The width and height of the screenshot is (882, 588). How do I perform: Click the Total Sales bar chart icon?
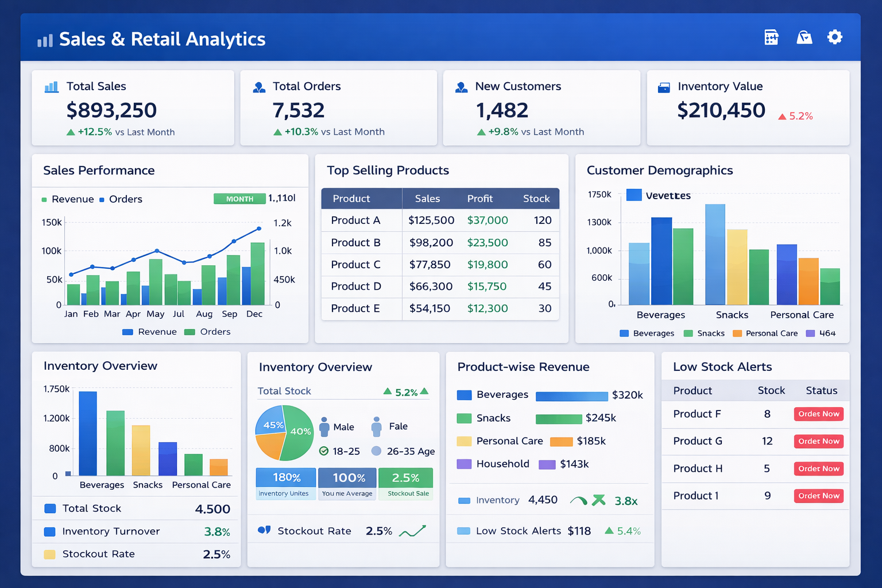pyautogui.click(x=52, y=87)
